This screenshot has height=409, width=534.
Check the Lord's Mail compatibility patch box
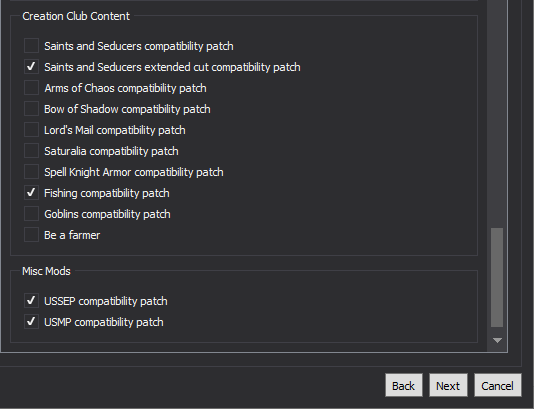pos(31,130)
